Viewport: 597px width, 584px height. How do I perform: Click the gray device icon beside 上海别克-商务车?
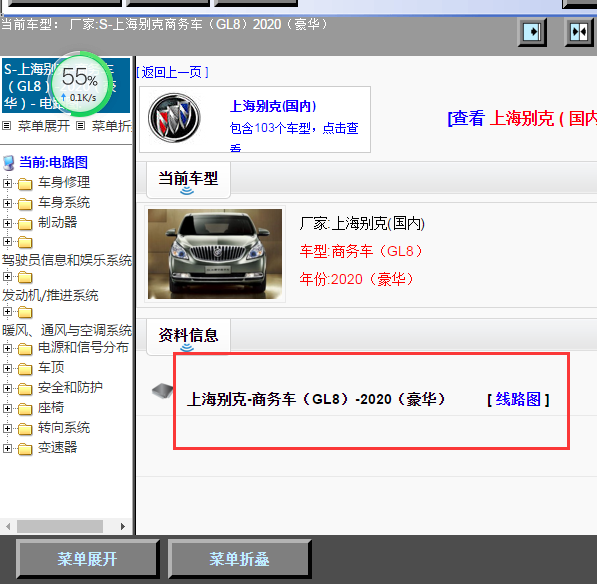pos(163,391)
